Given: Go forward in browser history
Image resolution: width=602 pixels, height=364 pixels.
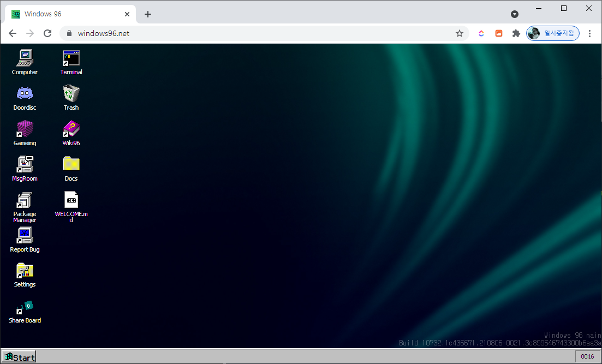Looking at the screenshot, I should [x=30, y=33].
